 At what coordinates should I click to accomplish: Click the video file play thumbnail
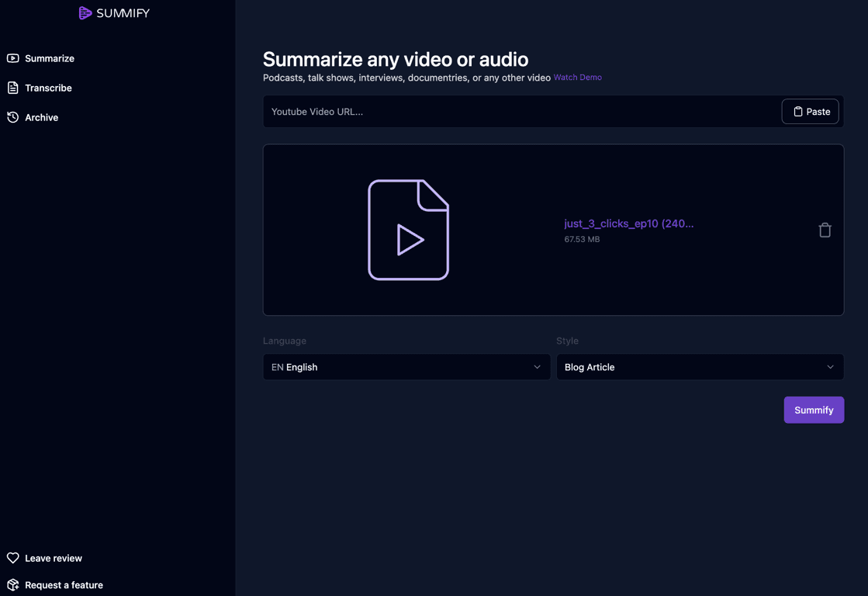409,230
